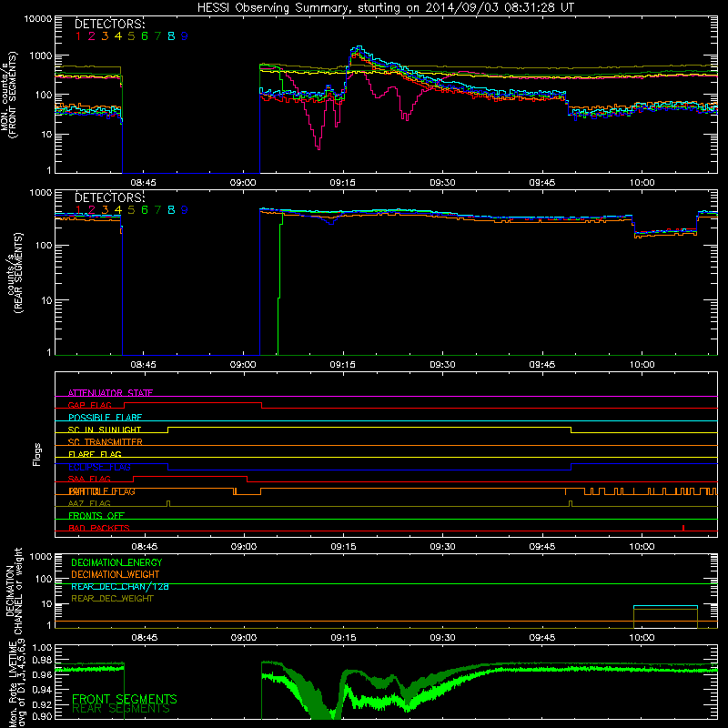728x728 pixels.
Task: Select the ECLIPSE_FLAG label
Action: tap(99, 467)
